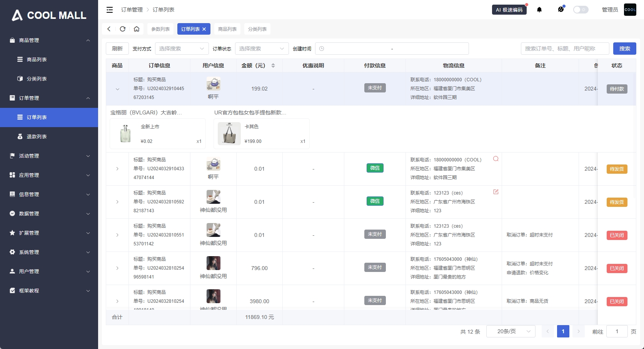Click the UR handbag product thumbnail

coord(229,134)
